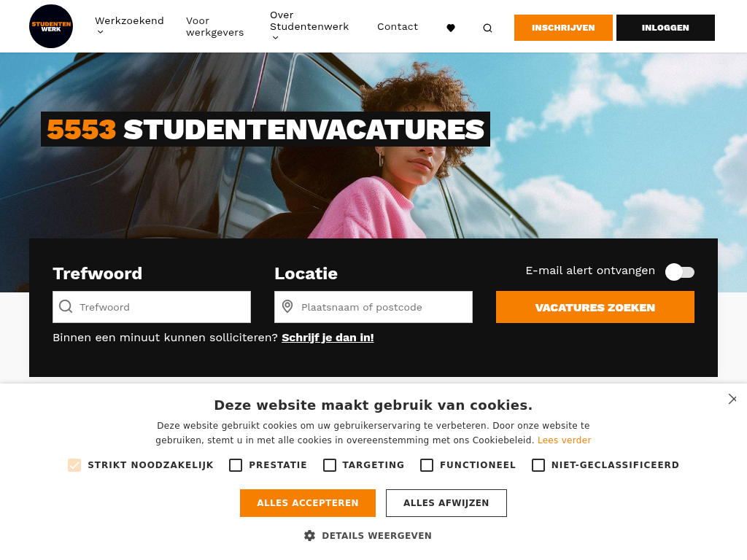Click the magnifier icon in Trefwoord field
This screenshot has height=560, width=747.
coord(66,307)
